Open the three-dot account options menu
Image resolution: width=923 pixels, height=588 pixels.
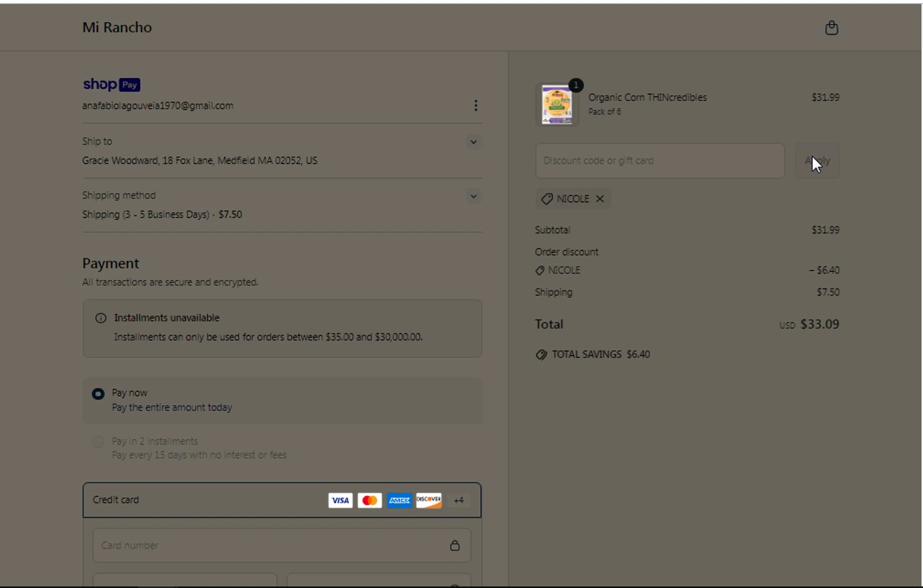pos(476,106)
